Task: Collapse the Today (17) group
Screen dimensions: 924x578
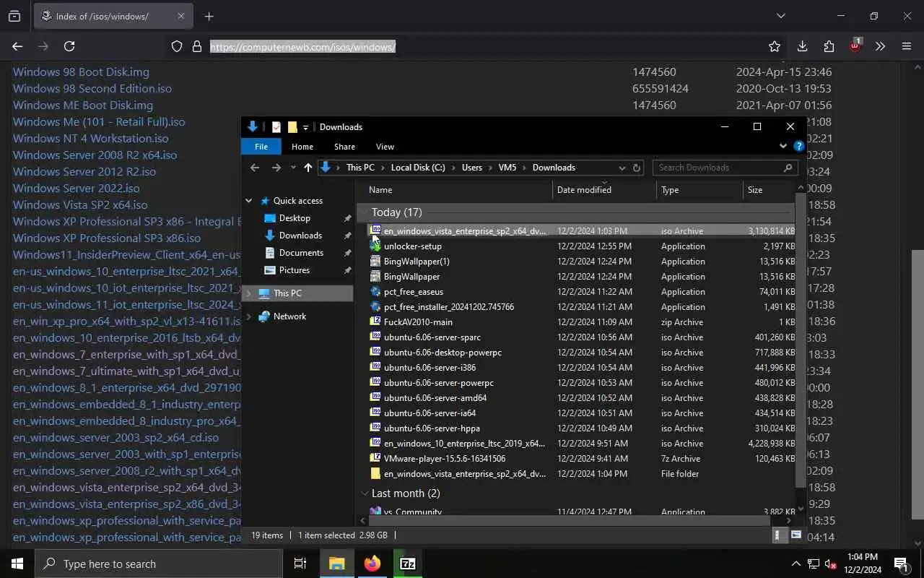Action: pyautogui.click(x=365, y=212)
